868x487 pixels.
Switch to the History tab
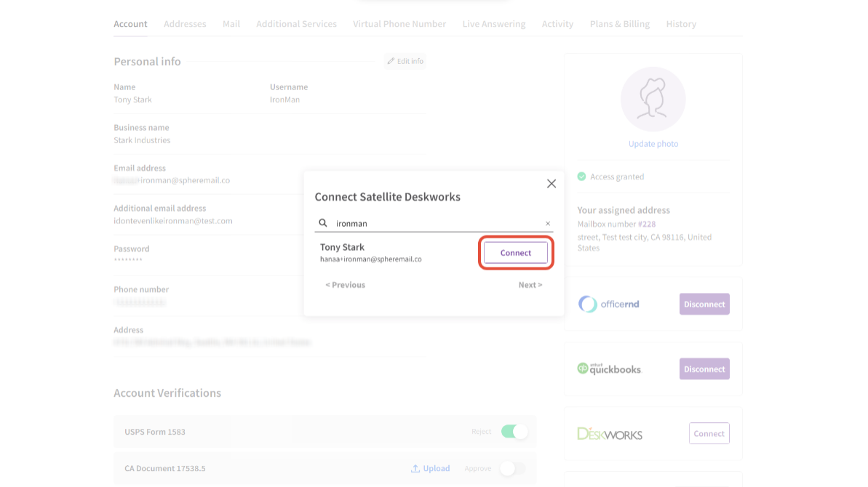point(681,24)
